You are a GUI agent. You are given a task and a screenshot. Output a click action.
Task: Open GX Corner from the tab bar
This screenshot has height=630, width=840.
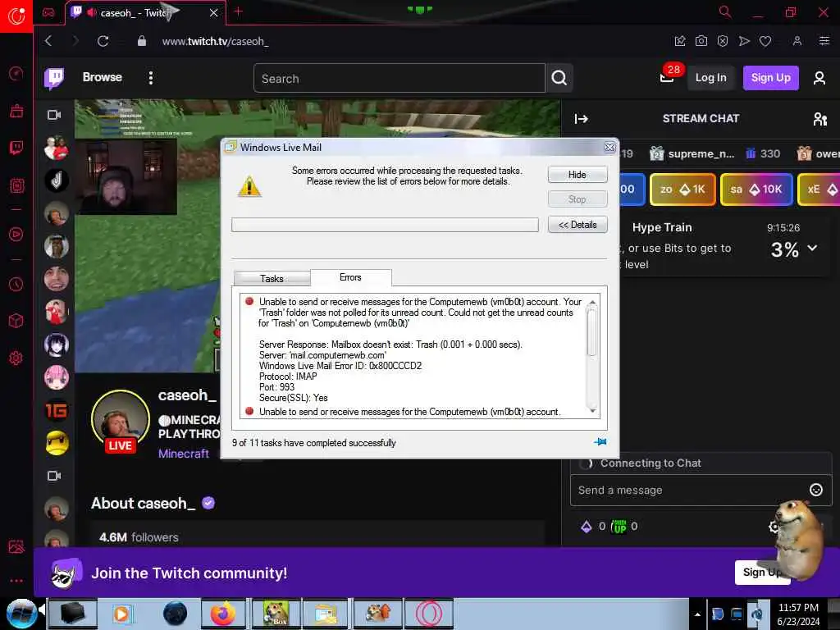point(48,12)
